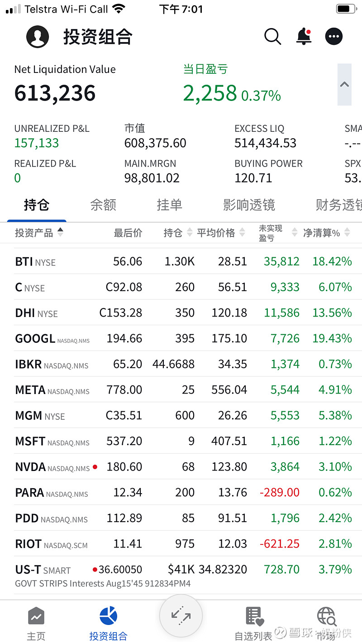The image size is (362, 644).
Task: Tap the 下午7:01 status bar clock
Action: pos(181,9)
